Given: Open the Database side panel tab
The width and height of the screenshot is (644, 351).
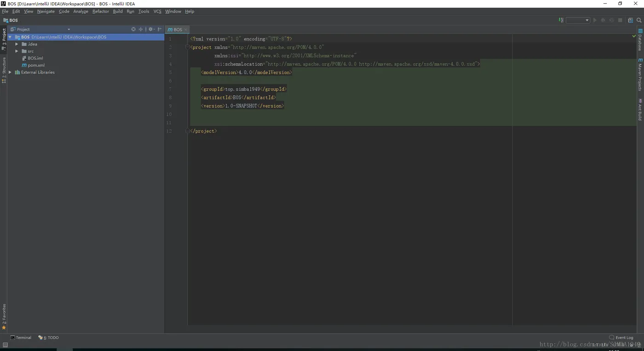Looking at the screenshot, I should coord(640,40).
